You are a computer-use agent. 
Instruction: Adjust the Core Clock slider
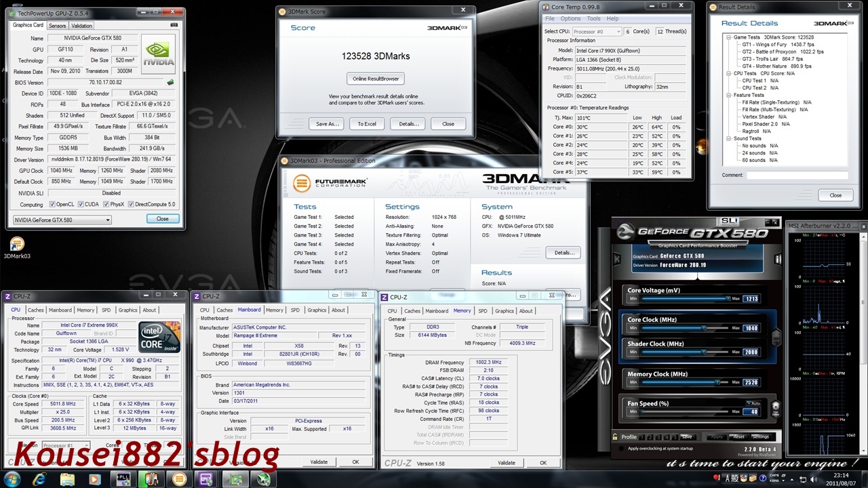[685, 328]
